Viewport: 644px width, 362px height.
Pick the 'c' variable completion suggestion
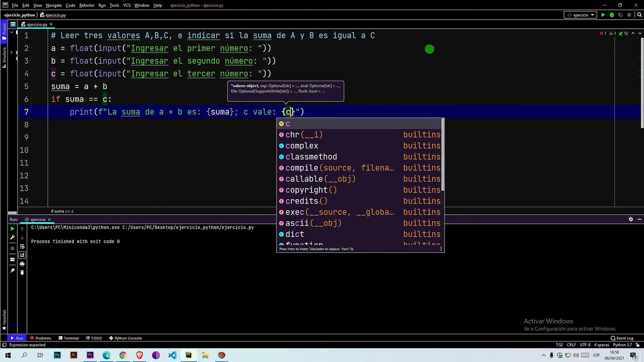pyautogui.click(x=360, y=124)
